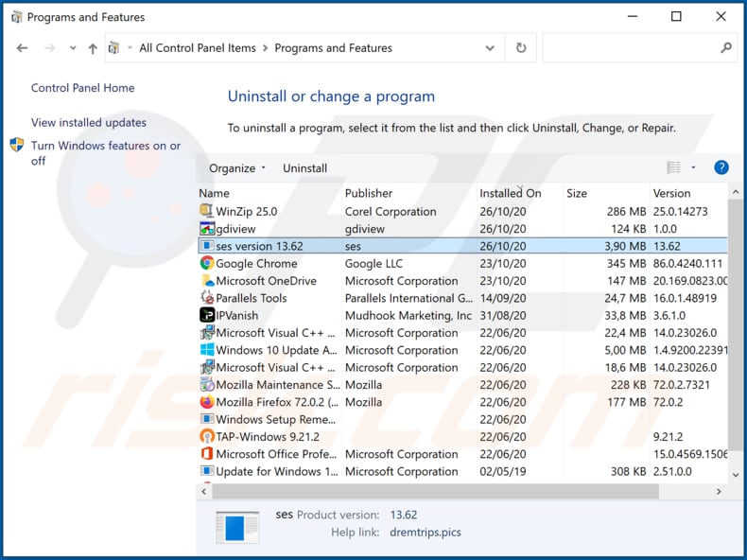
Task: Click the Microsoft Visual C++ 18,6 MB icon
Action: (x=207, y=367)
